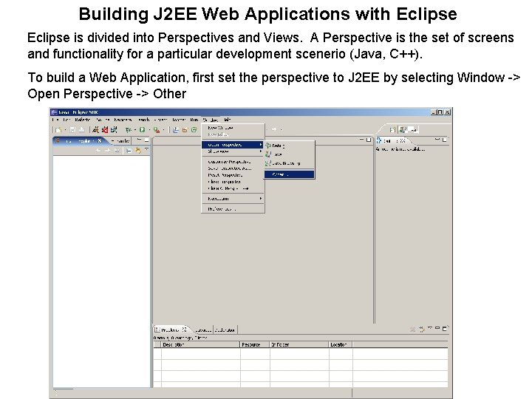Click the Open Perspective icon in perspective bar
The height and width of the screenshot is (399, 532).
392,129
